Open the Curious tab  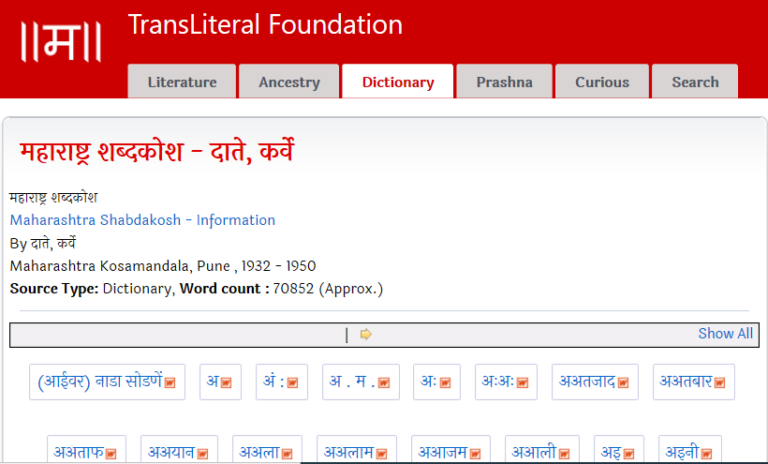click(602, 82)
